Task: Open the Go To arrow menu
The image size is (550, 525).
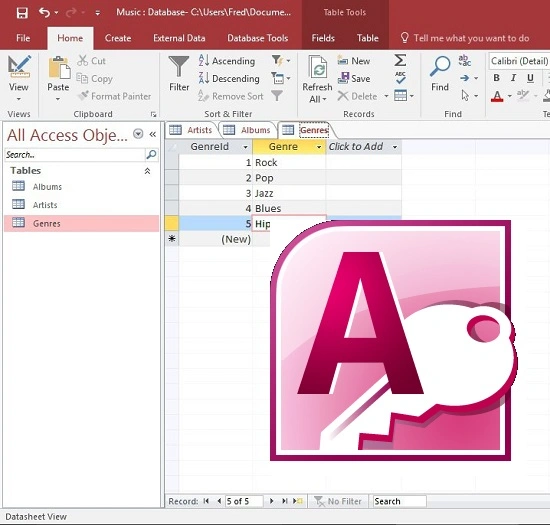Action: [x=469, y=78]
